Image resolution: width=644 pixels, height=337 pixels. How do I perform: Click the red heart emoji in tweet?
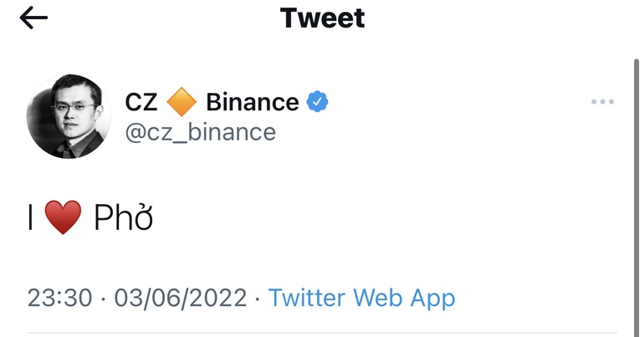(63, 217)
